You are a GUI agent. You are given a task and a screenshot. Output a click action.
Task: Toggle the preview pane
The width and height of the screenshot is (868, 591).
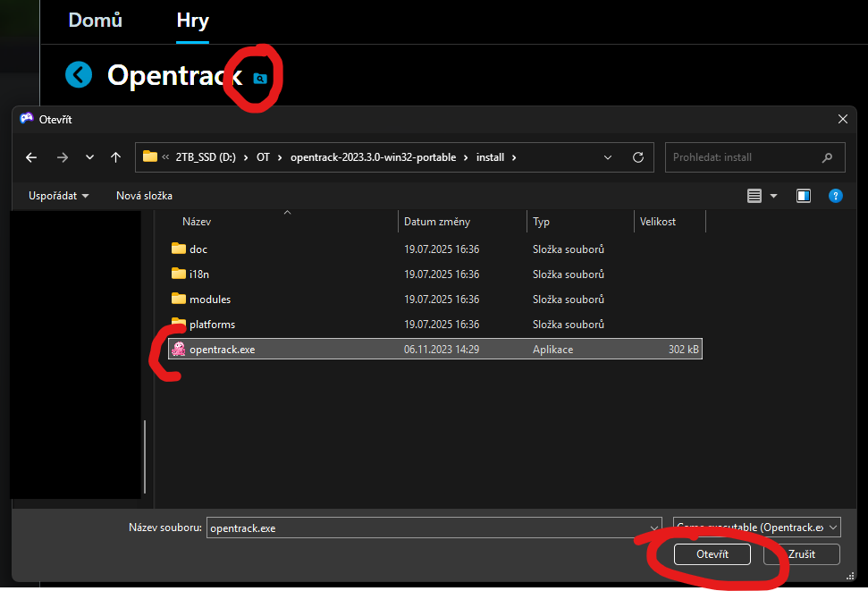(804, 196)
